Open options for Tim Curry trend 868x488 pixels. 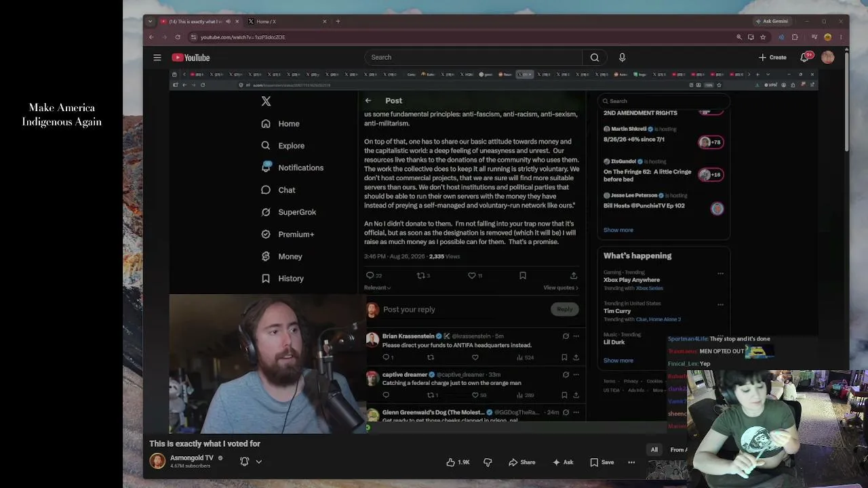(x=720, y=304)
